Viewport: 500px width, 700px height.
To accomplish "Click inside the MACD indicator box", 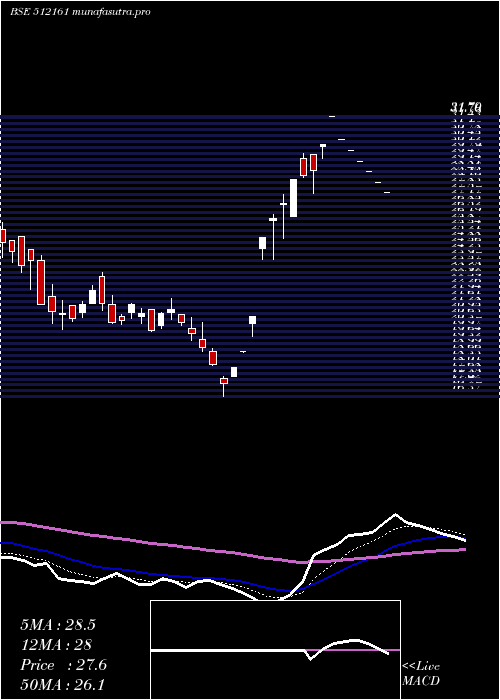I will [275, 650].
